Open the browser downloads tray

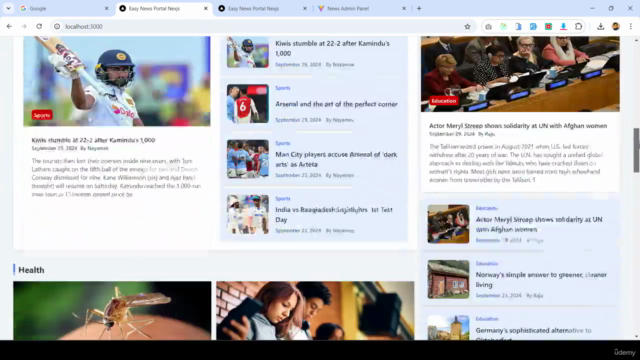(600, 27)
